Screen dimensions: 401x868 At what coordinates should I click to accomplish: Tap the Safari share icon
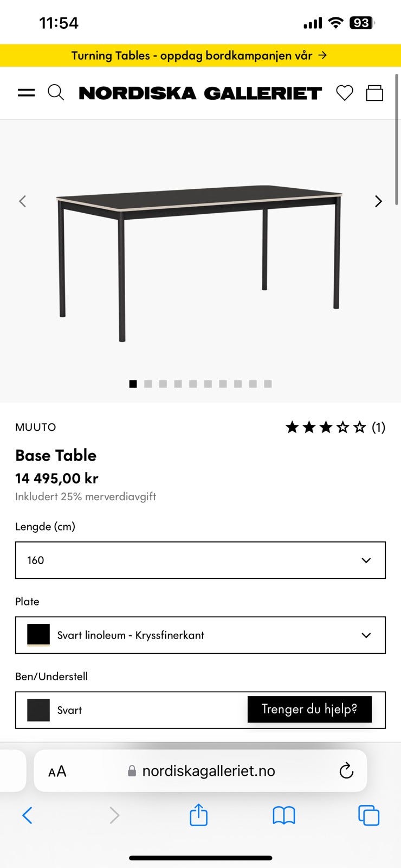pos(198,815)
